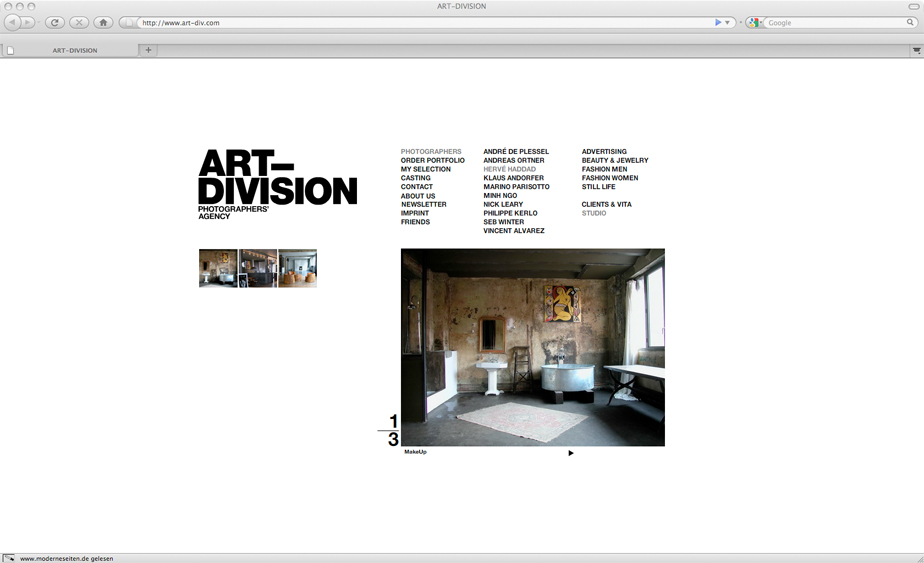Viewport: 924px width, 563px height.
Task: Click into the Google search field
Action: 835,22
